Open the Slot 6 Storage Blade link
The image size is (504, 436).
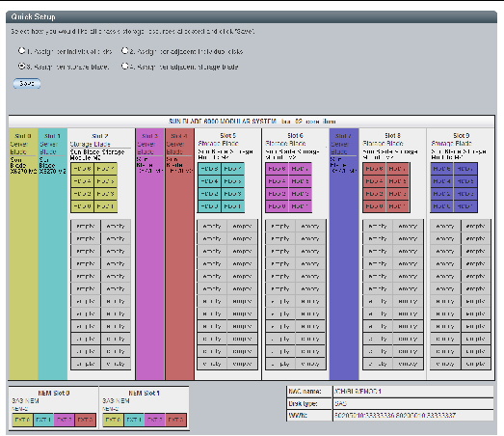[x=285, y=143]
